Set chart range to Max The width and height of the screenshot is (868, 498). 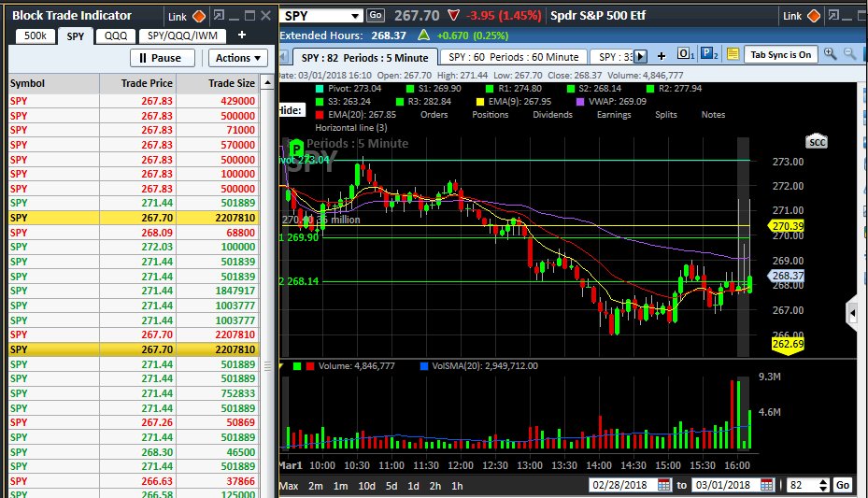[289, 486]
